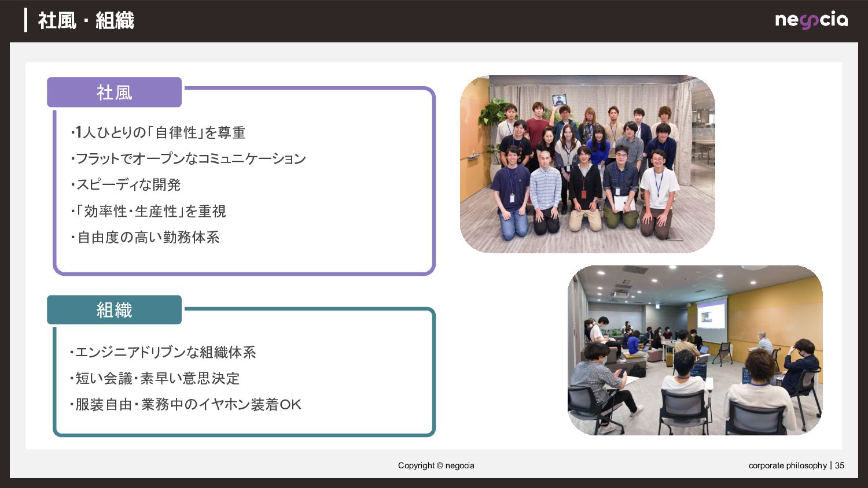This screenshot has width=868, height=488.
Task: Select the line 服装自由・業務中のイヤホン装着OK
Action: coord(186,404)
